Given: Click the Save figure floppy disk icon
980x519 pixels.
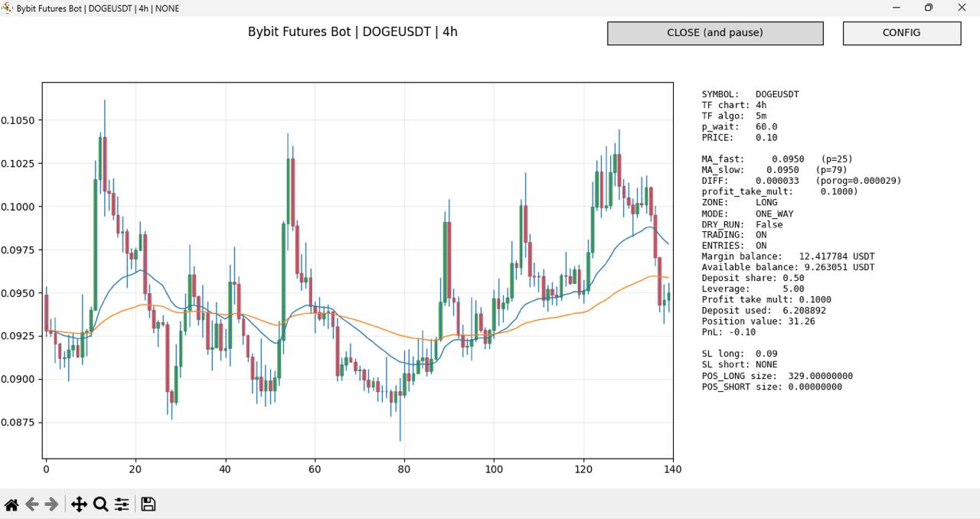Looking at the screenshot, I should pyautogui.click(x=149, y=504).
